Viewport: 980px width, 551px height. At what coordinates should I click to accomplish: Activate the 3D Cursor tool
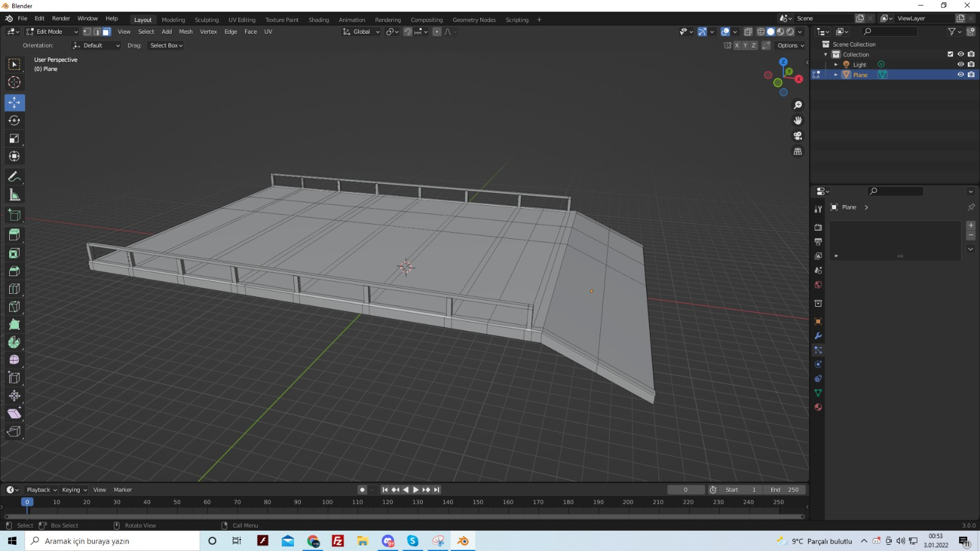[14, 82]
